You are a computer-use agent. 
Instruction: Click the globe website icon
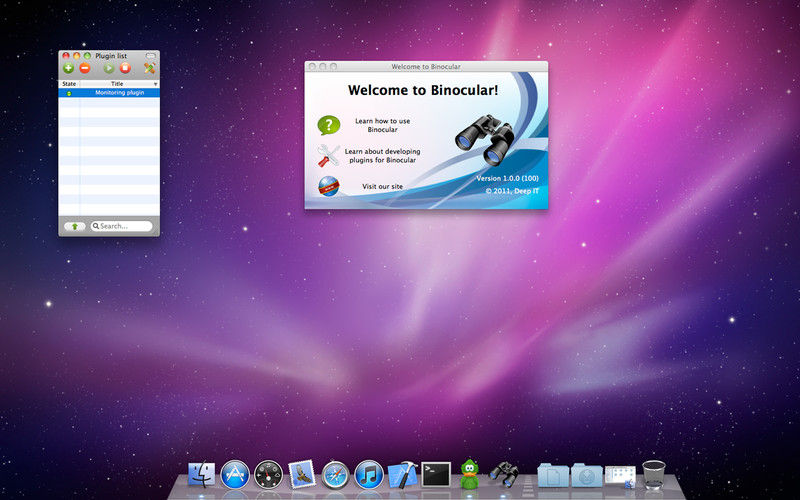point(329,186)
